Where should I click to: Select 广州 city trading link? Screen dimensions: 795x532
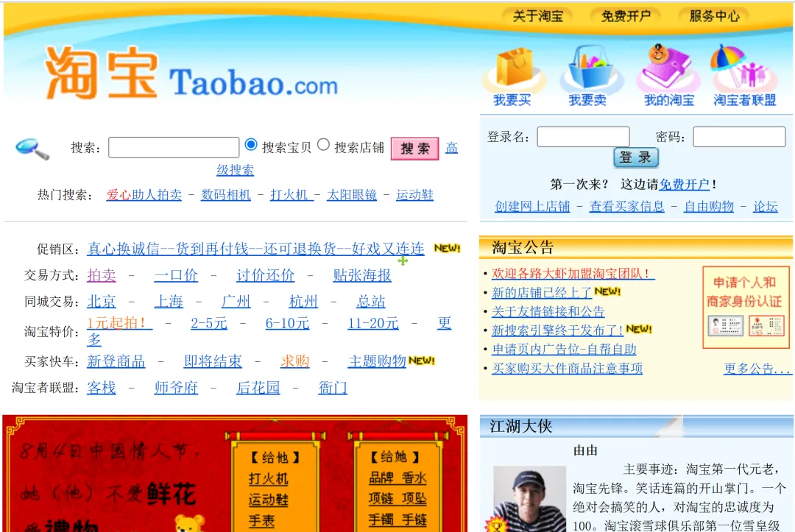[x=236, y=302]
